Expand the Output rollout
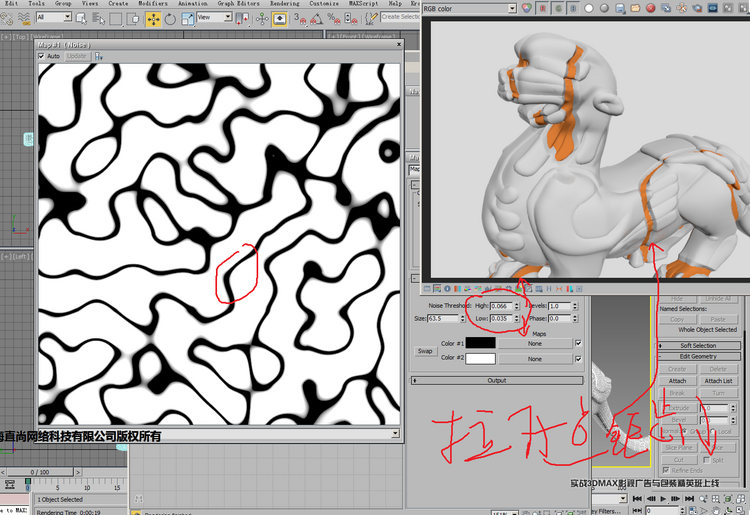 (496, 381)
